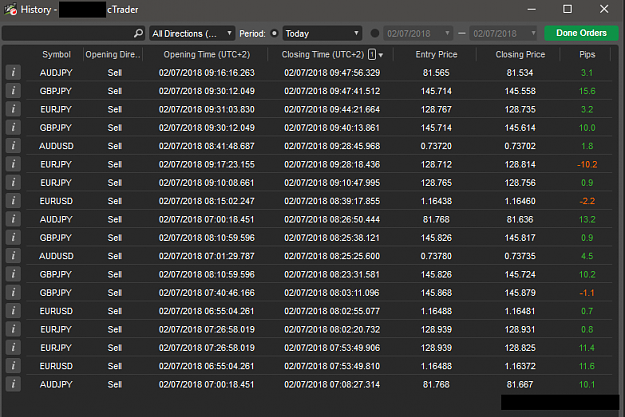Click the search magnifier icon
The height and width of the screenshot is (417, 625).
(138, 33)
